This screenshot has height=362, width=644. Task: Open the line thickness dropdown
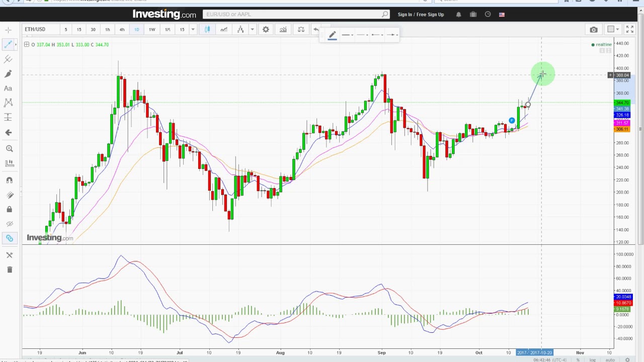point(347,35)
